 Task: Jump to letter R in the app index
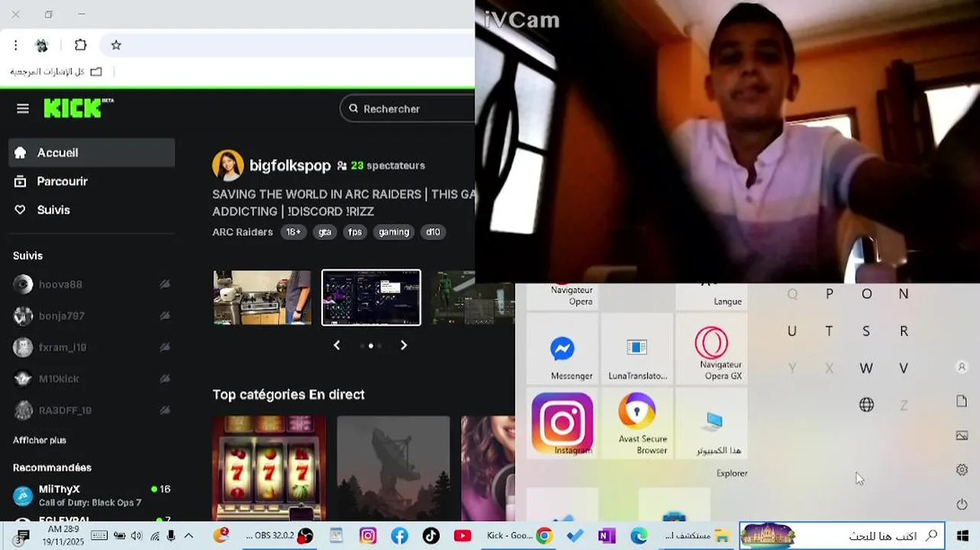(x=904, y=331)
